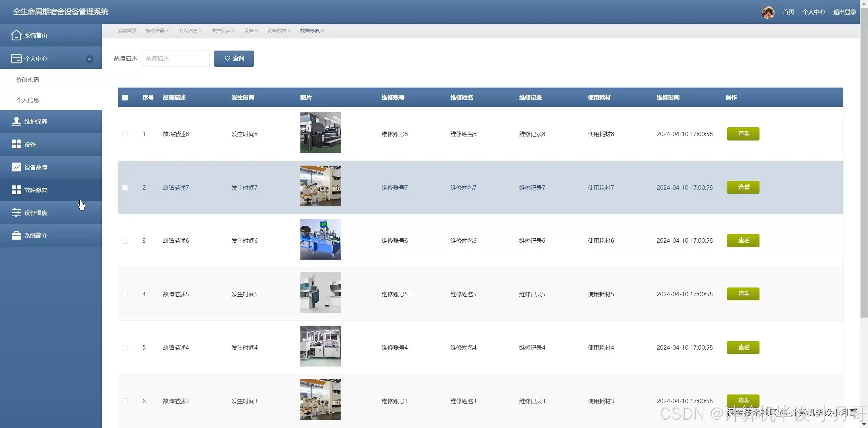The width and height of the screenshot is (868, 428).
Task: Click the 故障描述 search input field
Action: click(175, 58)
